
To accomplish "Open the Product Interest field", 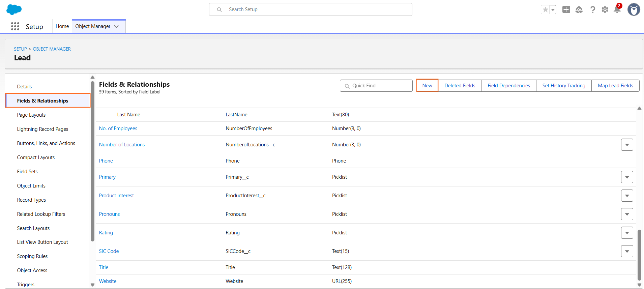I will tap(116, 196).
